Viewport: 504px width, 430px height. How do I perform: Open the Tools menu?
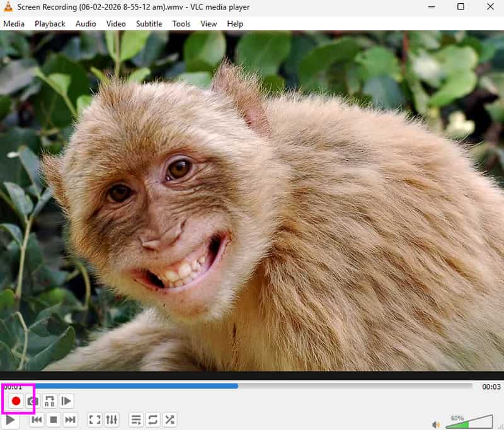[181, 24]
